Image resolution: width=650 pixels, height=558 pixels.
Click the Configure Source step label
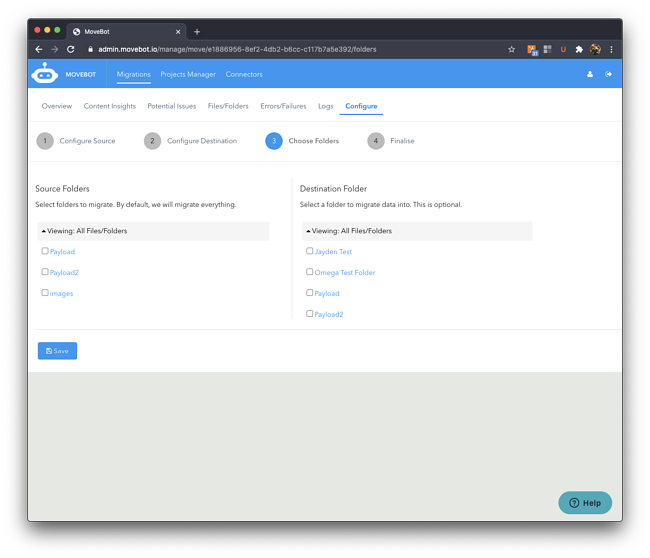click(x=87, y=141)
